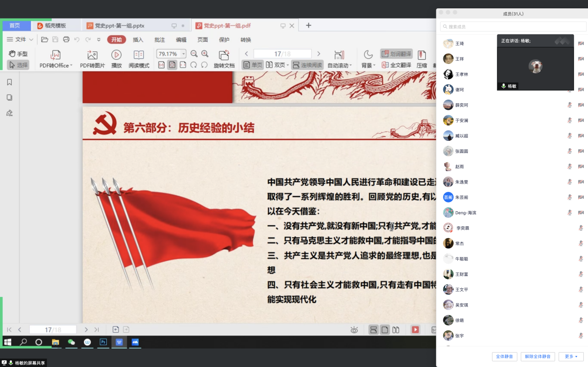Open 阅读模式 reading mode
Viewport: 588px width, 367px height.
click(139, 56)
